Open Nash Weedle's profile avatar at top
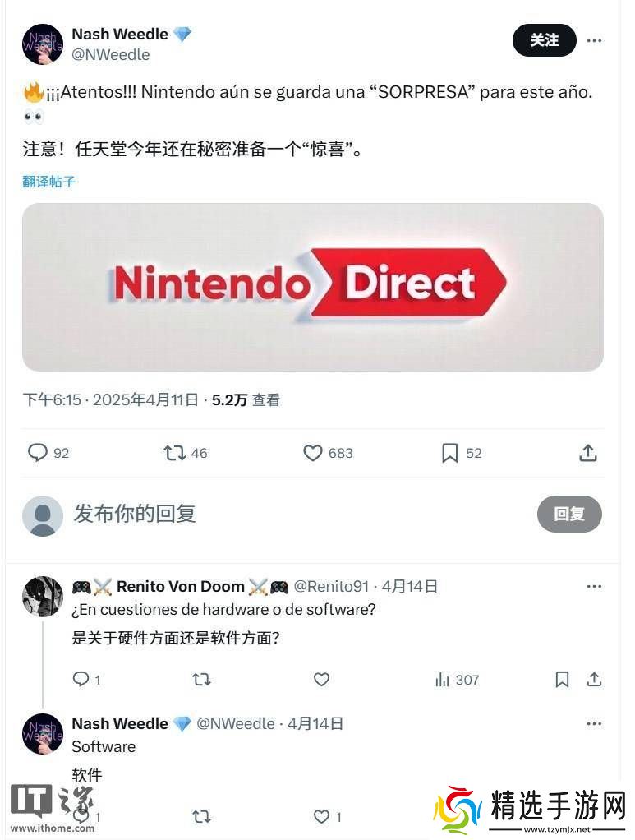Viewport: 635px width, 840px height. tap(43, 44)
